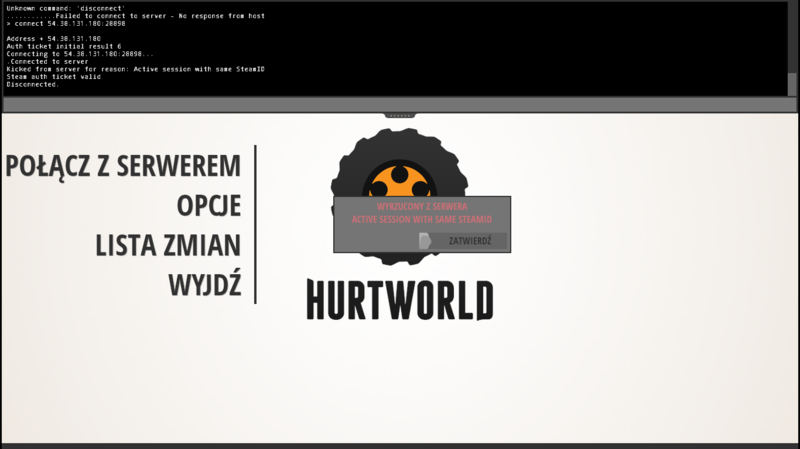The height and width of the screenshot is (449, 800).
Task: Click the console command input bar
Action: (399, 105)
